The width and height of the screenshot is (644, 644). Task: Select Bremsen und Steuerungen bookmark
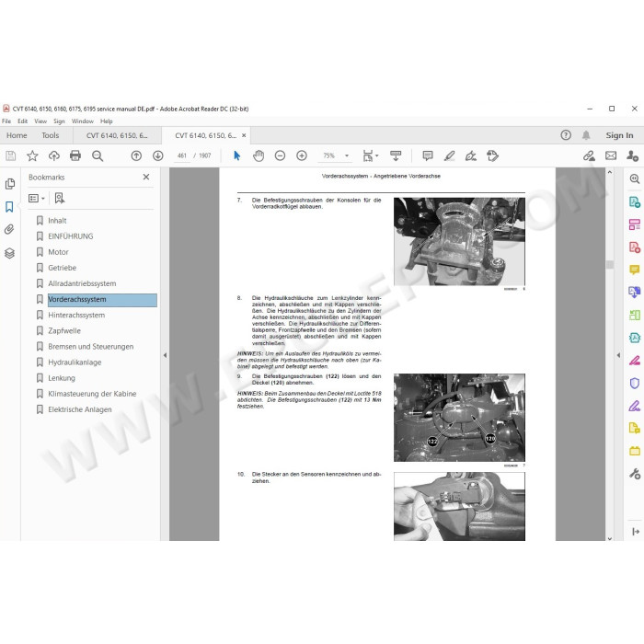[x=91, y=347]
